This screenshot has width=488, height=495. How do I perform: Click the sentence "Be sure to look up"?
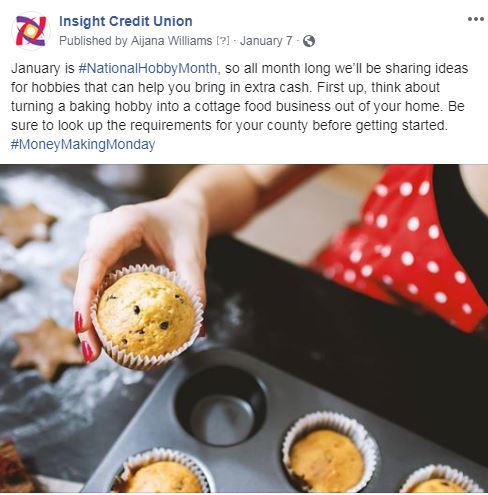pos(230,116)
